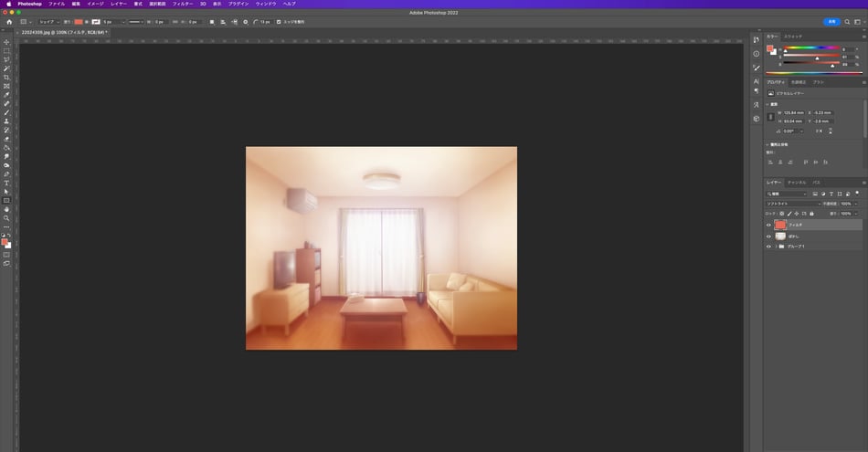Image resolution: width=868 pixels, height=452 pixels.
Task: Open the レイヤー menu
Action: [119, 4]
